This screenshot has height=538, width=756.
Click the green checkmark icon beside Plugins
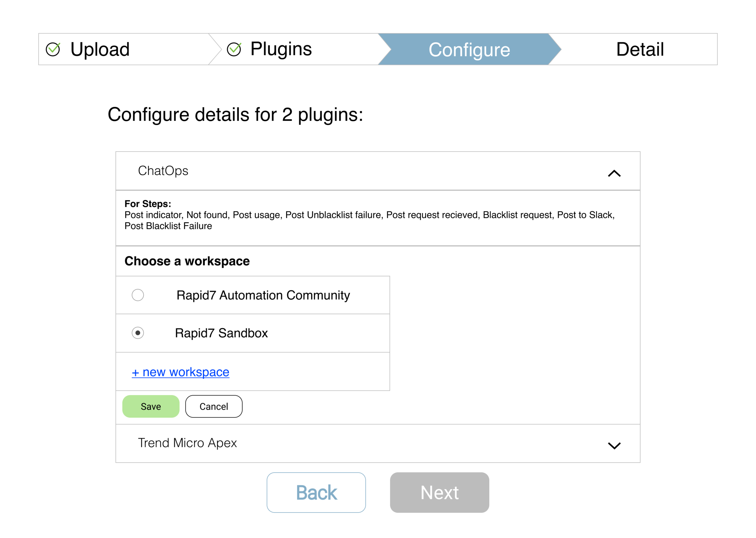coord(234,49)
